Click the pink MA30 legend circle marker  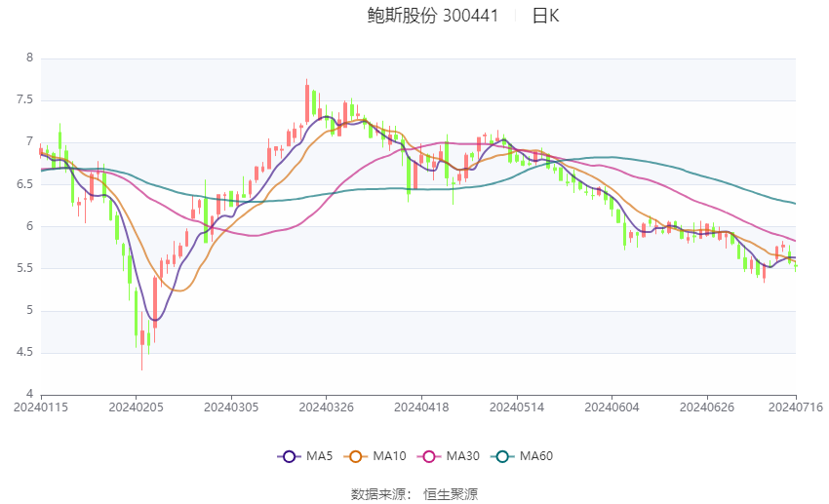tap(425, 455)
